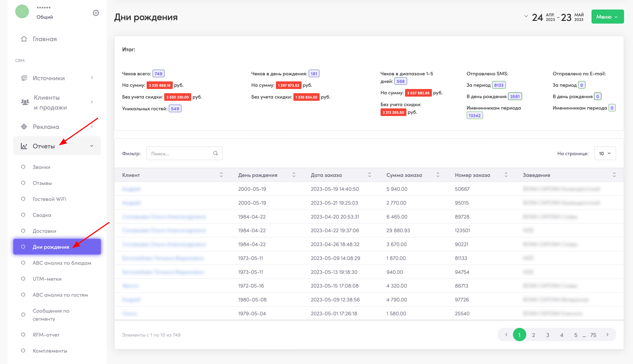Screen dimensions: 633x364
Task: Open ABC анализ по блюдам report
Action: tap(62, 263)
